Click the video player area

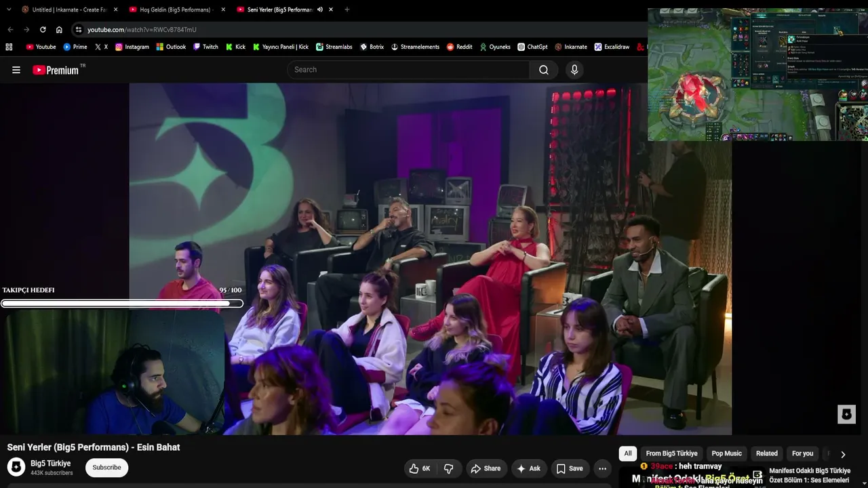click(431, 259)
